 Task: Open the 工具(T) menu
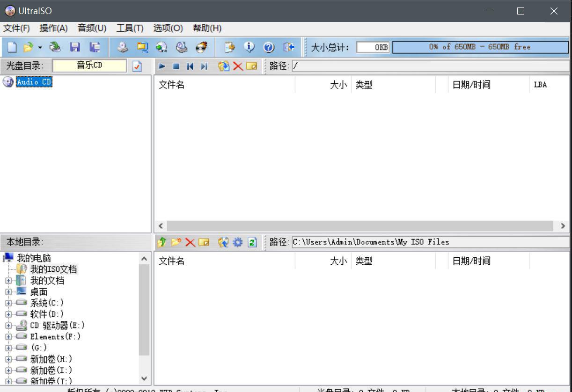tap(130, 28)
